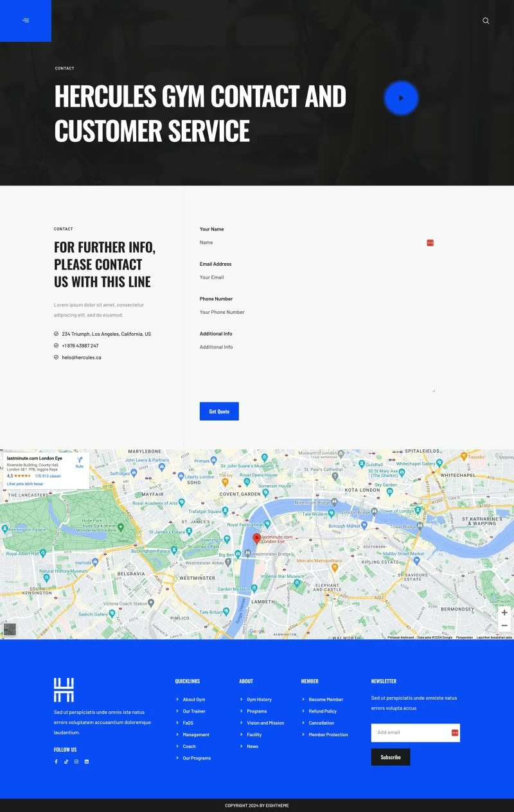Play the hero video with the blue play button
The width and height of the screenshot is (514, 812).
[x=401, y=98]
